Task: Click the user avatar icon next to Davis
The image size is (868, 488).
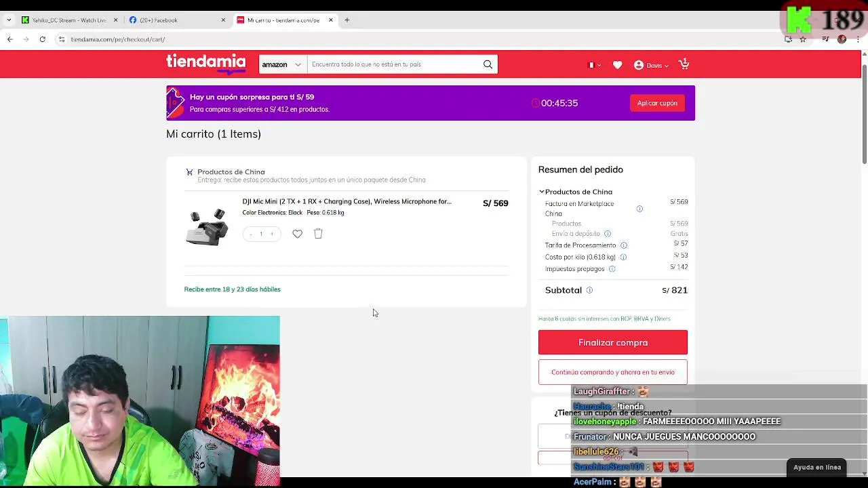Action: point(639,65)
